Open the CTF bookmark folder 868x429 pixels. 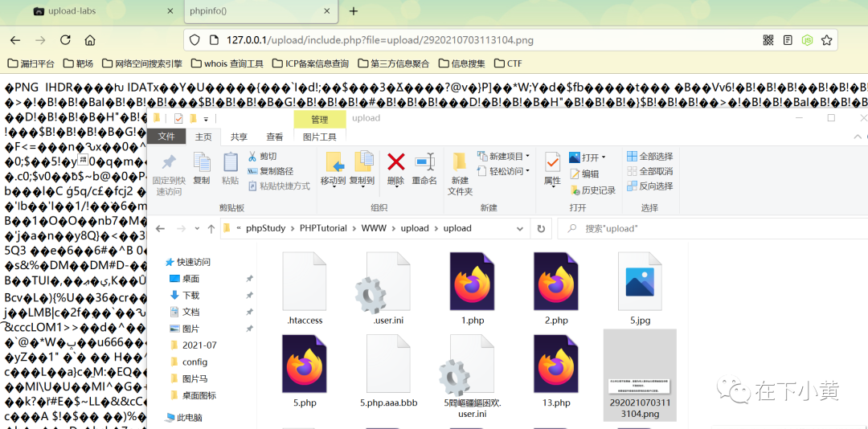pos(508,63)
